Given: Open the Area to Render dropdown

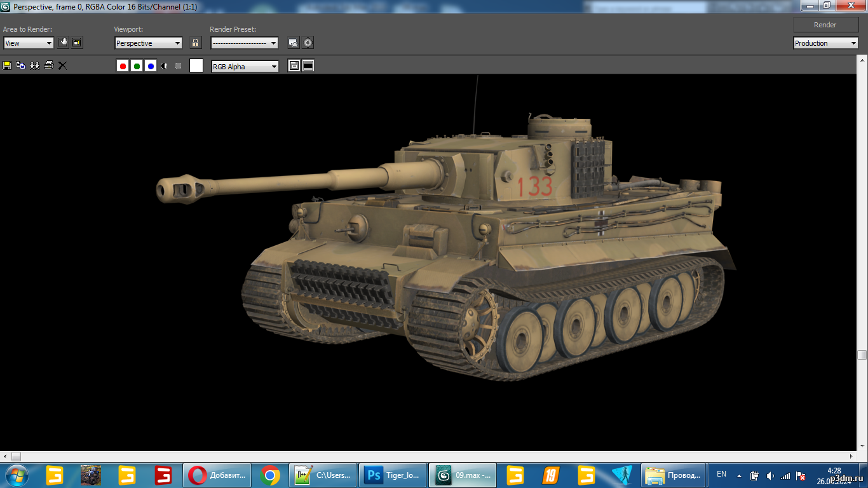Looking at the screenshot, I should (29, 43).
